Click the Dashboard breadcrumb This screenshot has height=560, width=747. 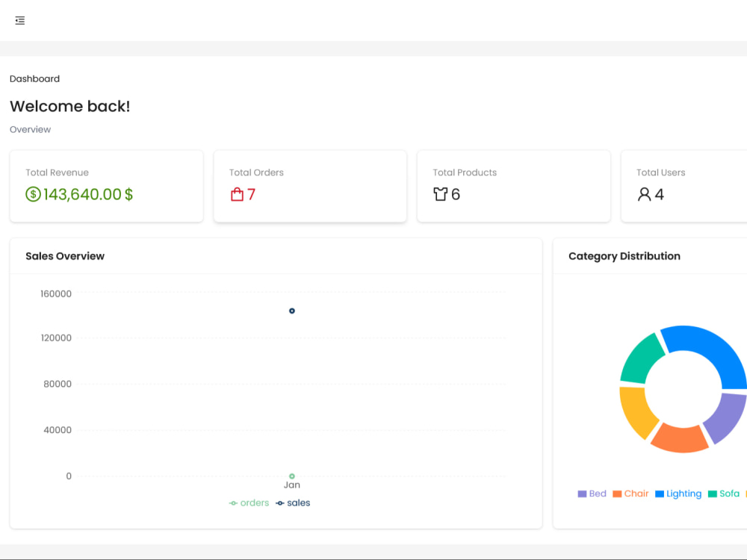(x=35, y=79)
